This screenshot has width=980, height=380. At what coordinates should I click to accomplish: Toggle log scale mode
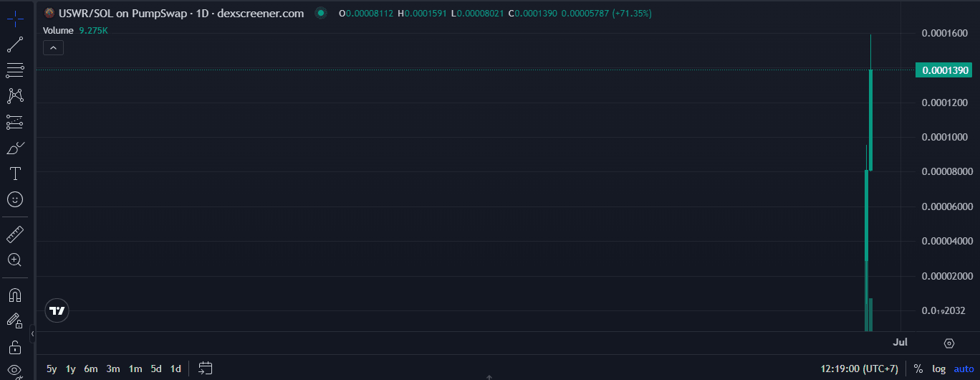(x=938, y=369)
